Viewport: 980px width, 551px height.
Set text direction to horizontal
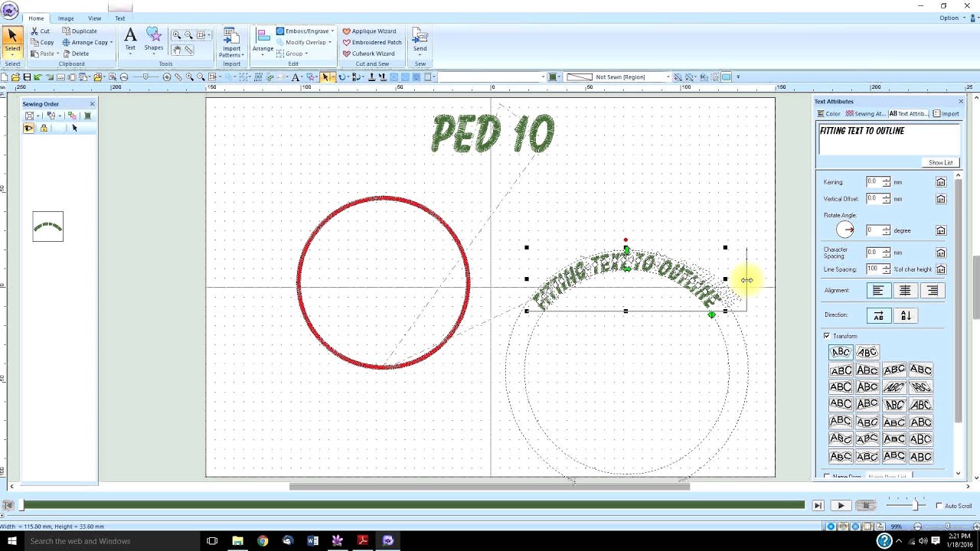[878, 315]
